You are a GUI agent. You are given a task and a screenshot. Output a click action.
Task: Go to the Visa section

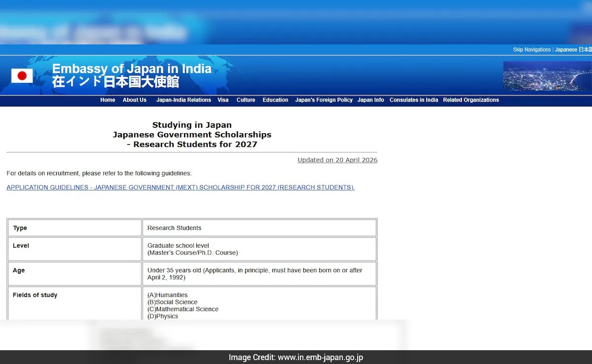[x=223, y=100]
